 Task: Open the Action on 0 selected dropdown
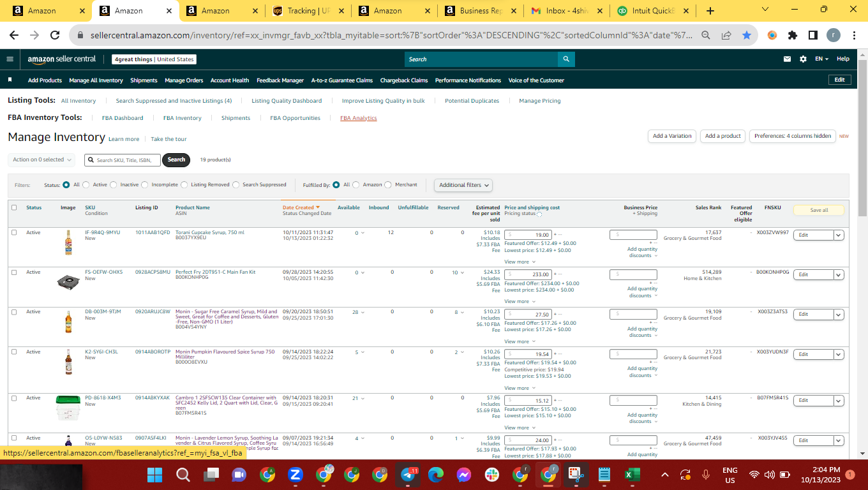point(41,160)
